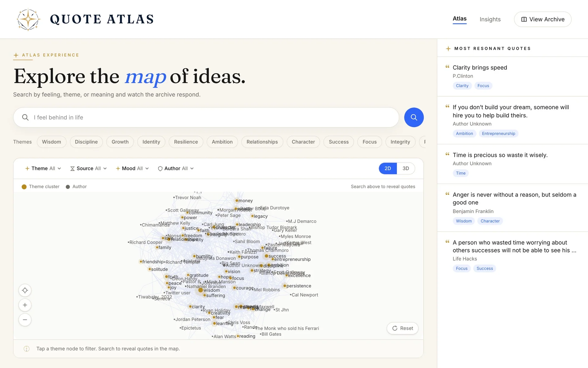This screenshot has width=588, height=368.
Task: Open the Insights tab
Action: coord(490,19)
